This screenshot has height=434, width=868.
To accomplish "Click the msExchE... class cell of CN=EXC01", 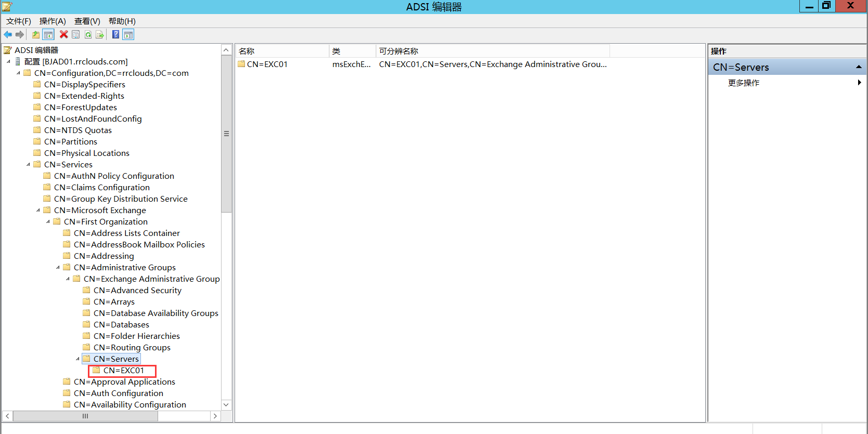I will pos(352,64).
